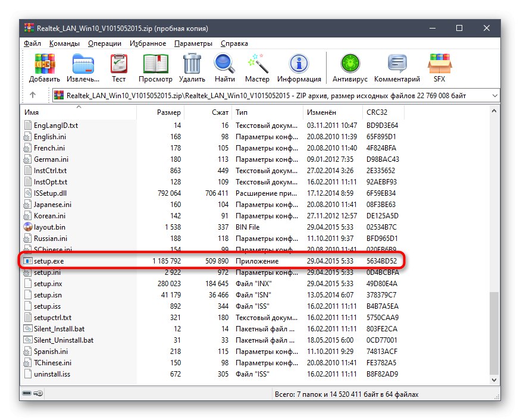
Task: Click the Добавить (Add) toolbar icon
Action: coord(45,64)
